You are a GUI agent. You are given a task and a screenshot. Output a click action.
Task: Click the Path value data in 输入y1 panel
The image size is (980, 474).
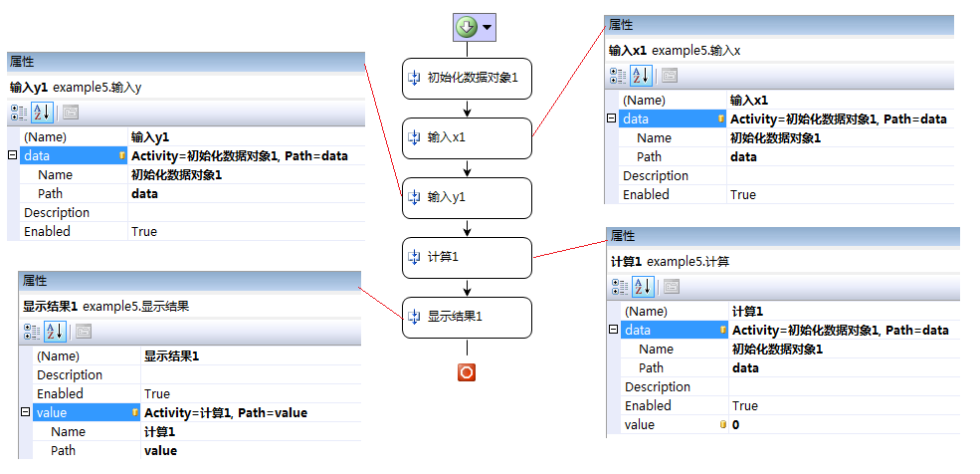(x=247, y=194)
